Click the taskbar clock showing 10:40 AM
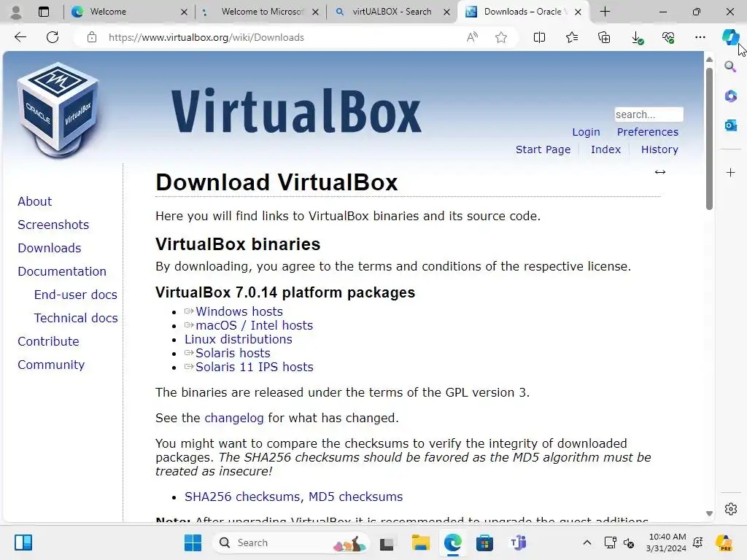The image size is (747, 560). [x=667, y=542]
